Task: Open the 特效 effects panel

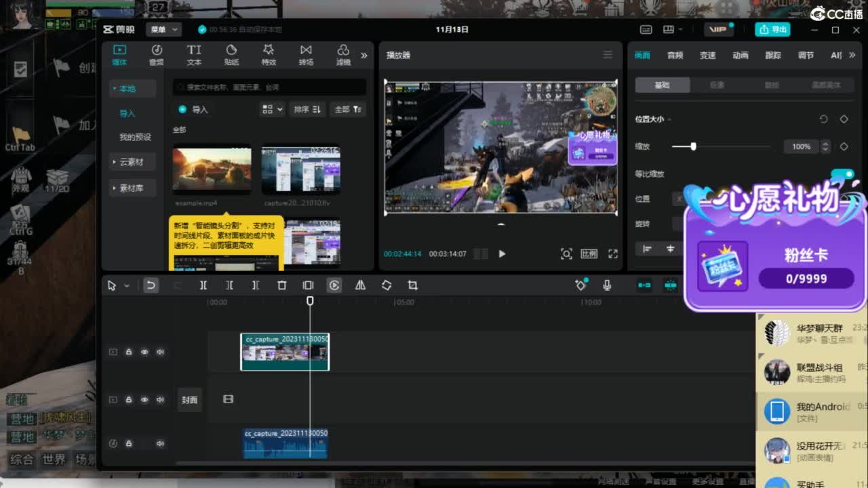Action: (x=269, y=55)
